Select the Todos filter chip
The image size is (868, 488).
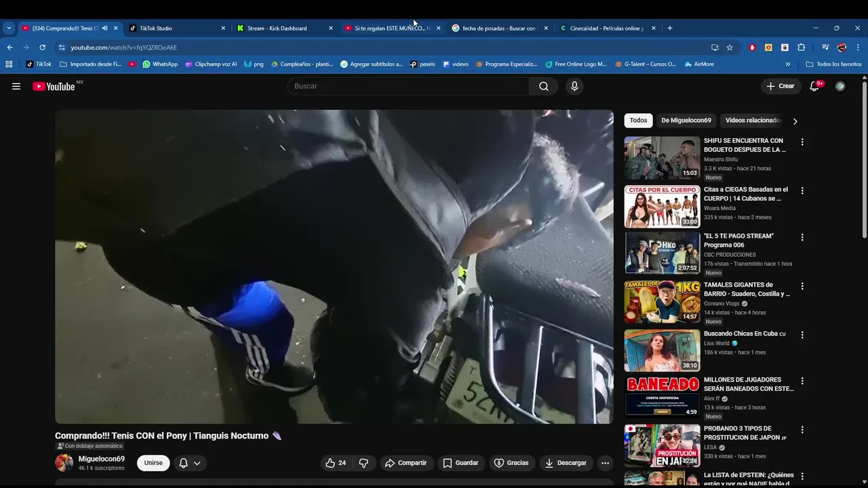(638, 121)
